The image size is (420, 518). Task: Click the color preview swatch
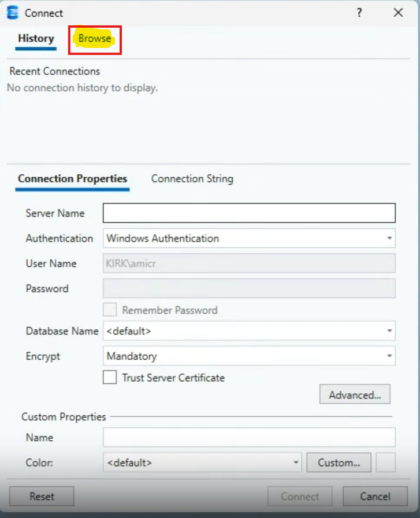pyautogui.click(x=385, y=463)
